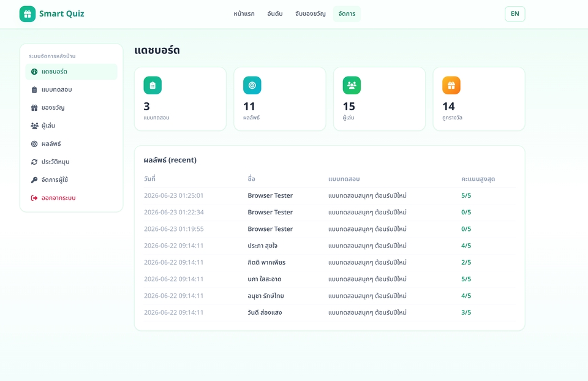The image size is (588, 381).
Task: Click the คะแนนสูงสุด column header
Action: pyautogui.click(x=478, y=179)
